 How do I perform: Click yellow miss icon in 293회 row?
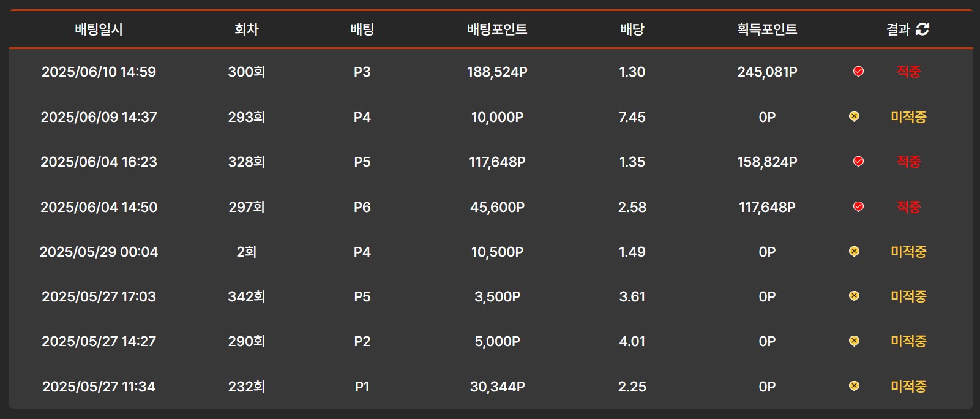(854, 116)
